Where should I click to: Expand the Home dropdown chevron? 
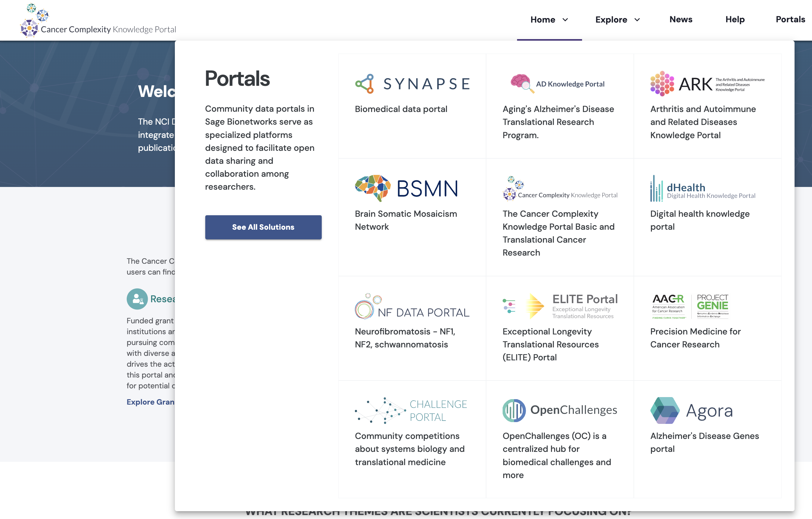tap(566, 20)
